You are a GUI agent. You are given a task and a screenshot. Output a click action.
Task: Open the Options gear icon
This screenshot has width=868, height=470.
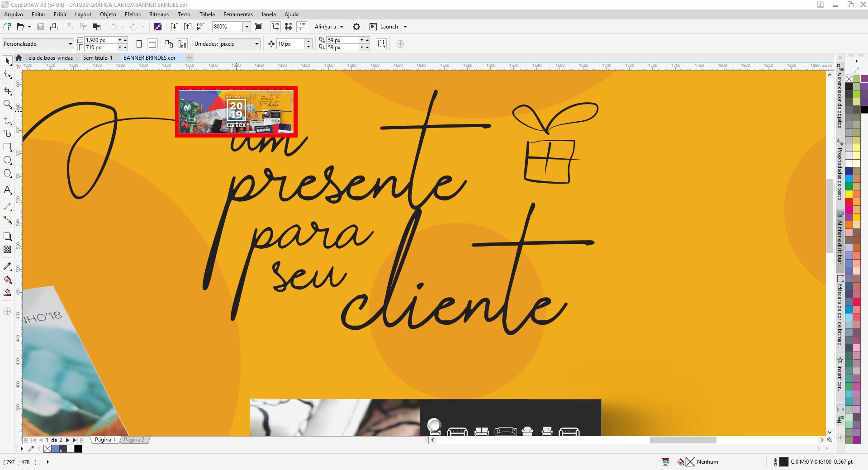click(356, 27)
